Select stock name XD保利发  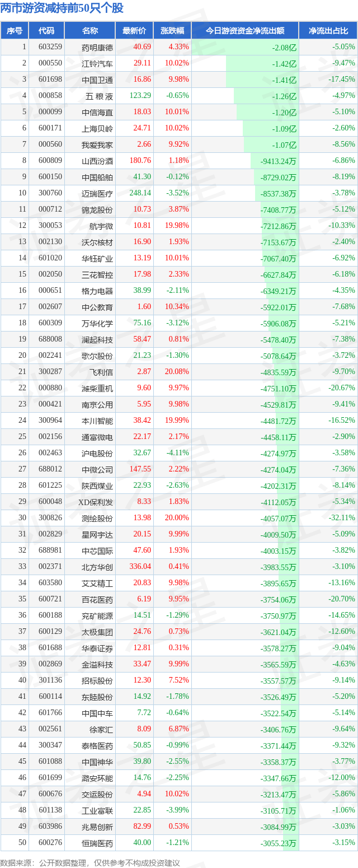(96, 502)
